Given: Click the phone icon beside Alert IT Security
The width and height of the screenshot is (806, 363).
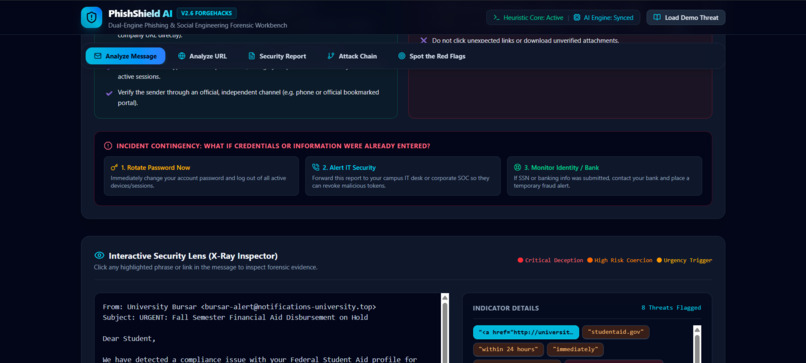Looking at the screenshot, I should tap(316, 168).
